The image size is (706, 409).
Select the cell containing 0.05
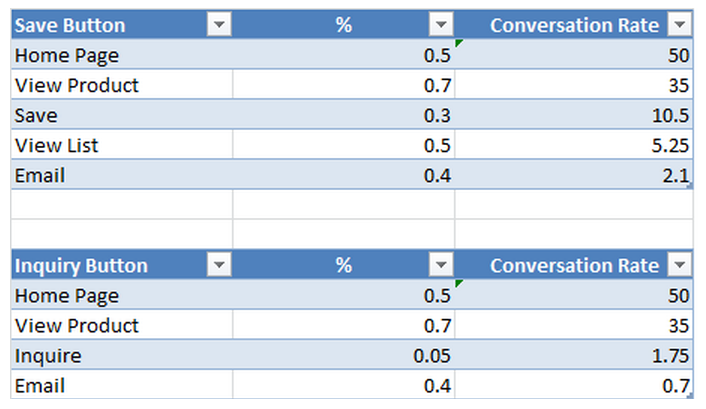[344, 354]
